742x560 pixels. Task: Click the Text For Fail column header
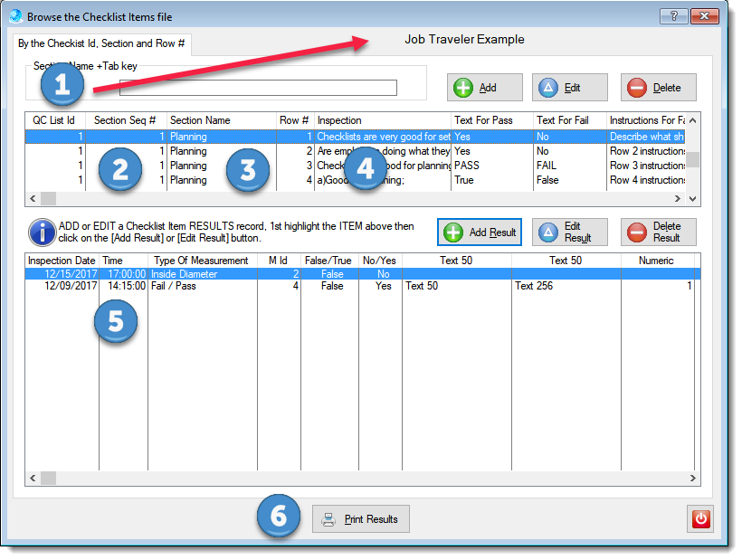[564, 120]
